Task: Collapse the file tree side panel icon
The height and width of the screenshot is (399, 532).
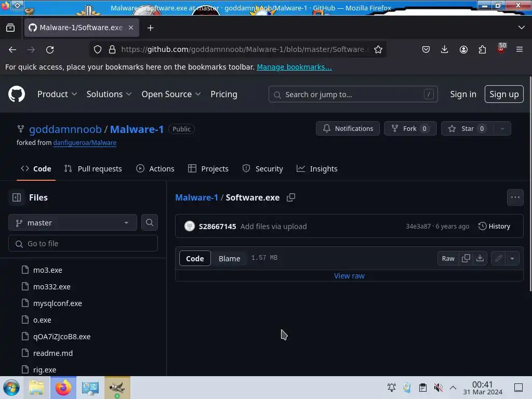Action: tap(17, 197)
